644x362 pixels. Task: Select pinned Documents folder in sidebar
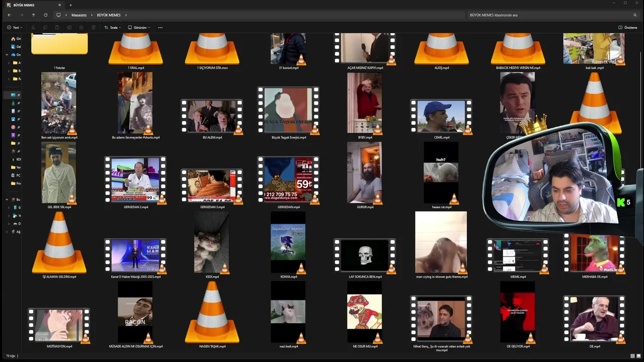pyautogui.click(x=16, y=111)
